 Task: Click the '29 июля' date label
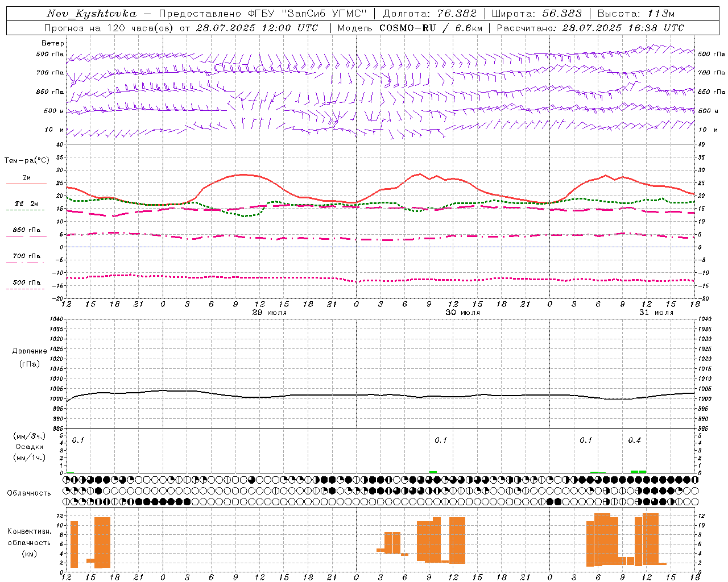point(270,312)
